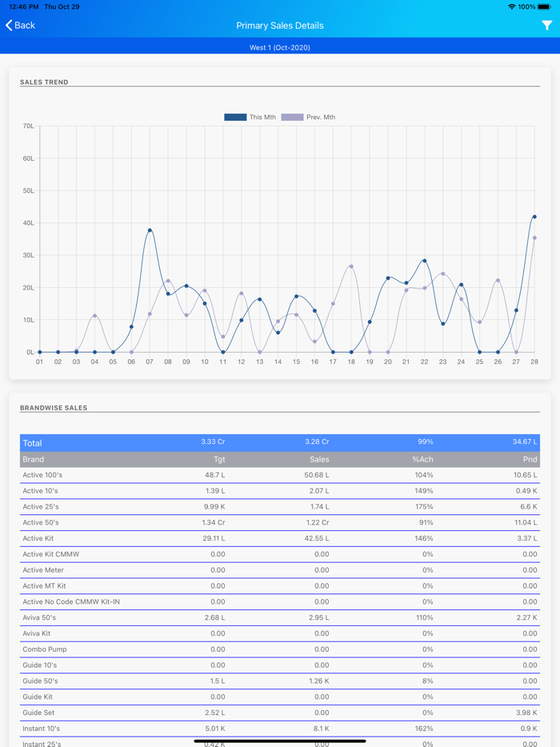Tap the battery status icon
The image size is (560, 747).
point(544,6)
